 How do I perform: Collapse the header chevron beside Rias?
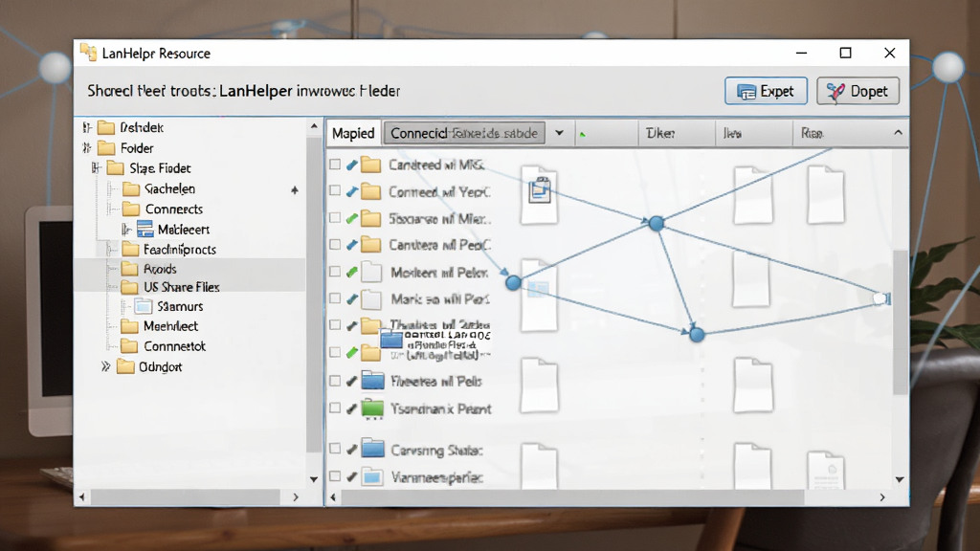(898, 132)
